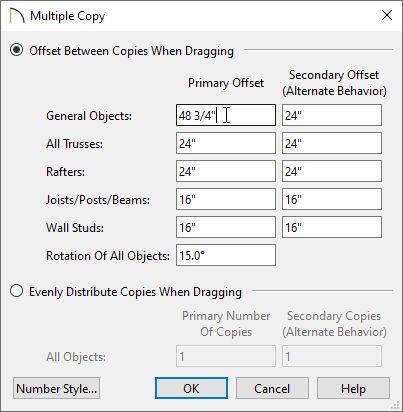Click Wall Studs secondary offset field
Screen dimensions: 403x412
332,227
